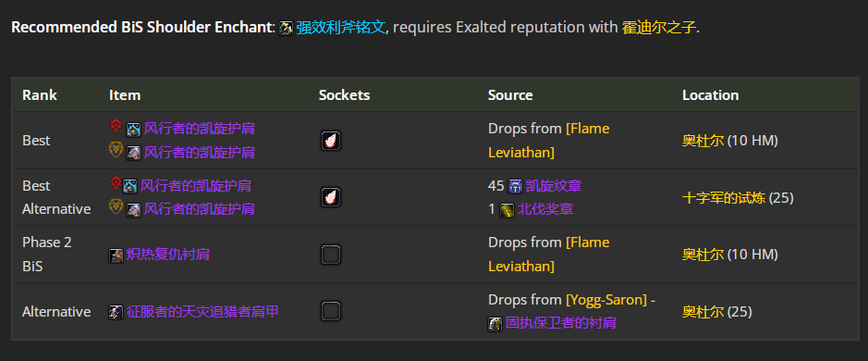Open the 霍迪尔之子 faction link
Screen dimensions: 868x361
pyautogui.click(x=659, y=27)
